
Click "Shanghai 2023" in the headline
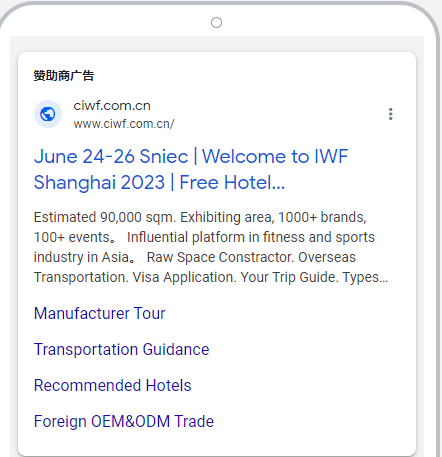[100, 183]
